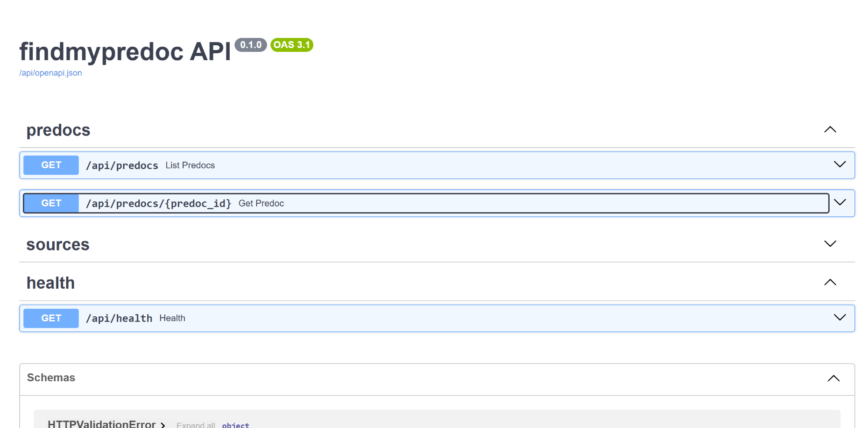868x428 pixels.
Task: Click the HTTPValidationError schema name
Action: pyautogui.click(x=102, y=424)
